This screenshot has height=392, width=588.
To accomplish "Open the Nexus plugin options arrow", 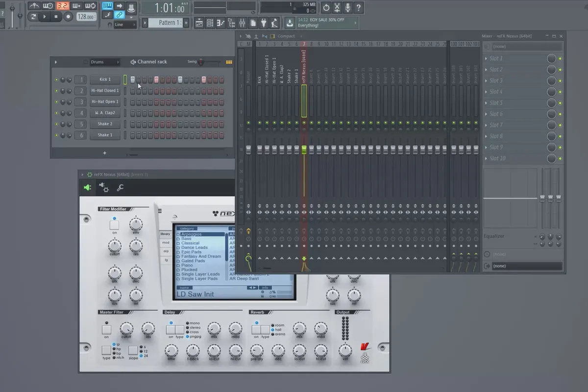I will point(82,174).
